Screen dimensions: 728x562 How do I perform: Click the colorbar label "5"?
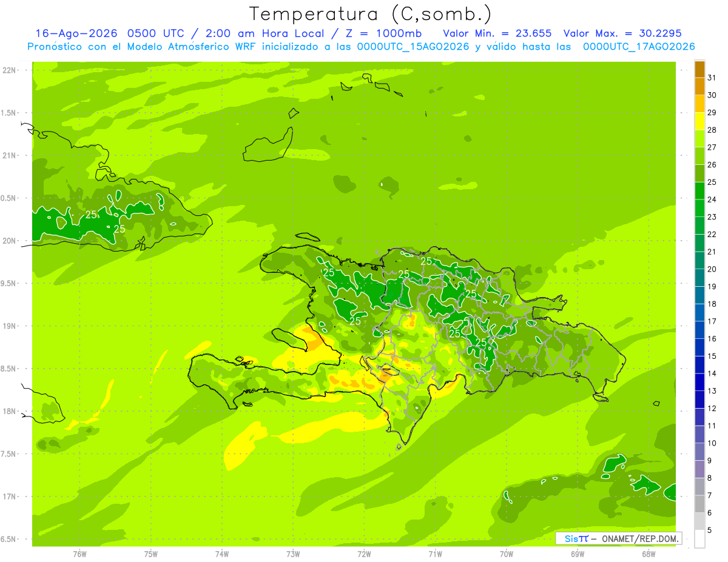710,530
